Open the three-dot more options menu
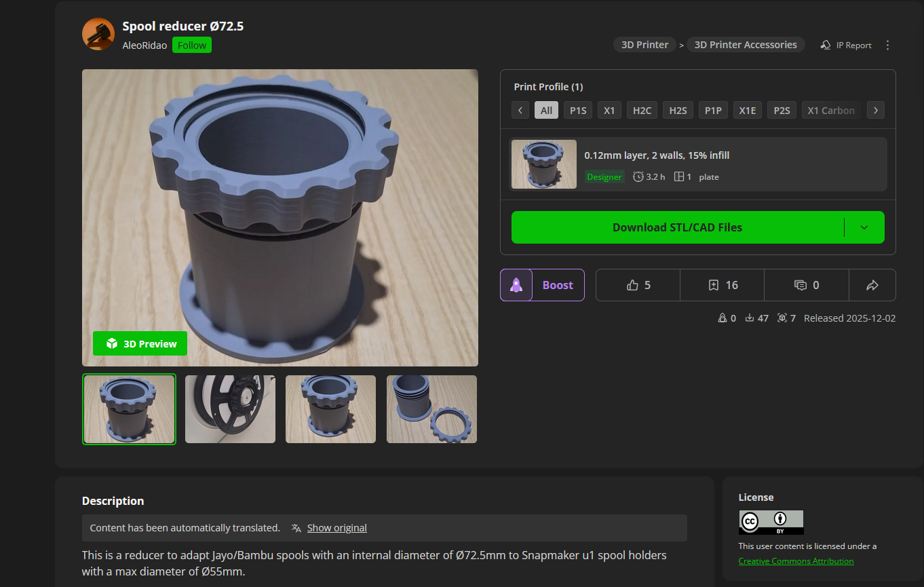Screen dimensions: 924x587 coord(887,45)
